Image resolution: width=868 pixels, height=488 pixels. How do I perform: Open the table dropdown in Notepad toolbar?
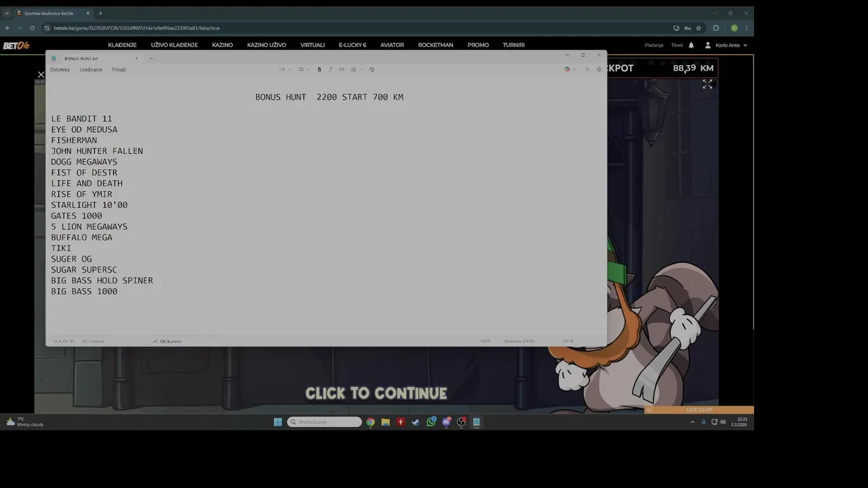pyautogui.click(x=356, y=69)
